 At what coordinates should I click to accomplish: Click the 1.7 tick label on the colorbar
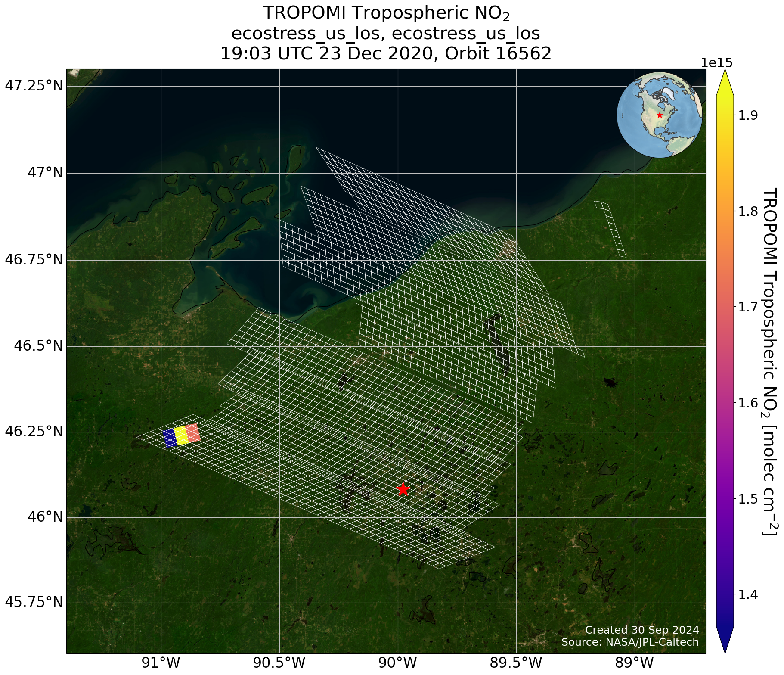click(x=749, y=308)
